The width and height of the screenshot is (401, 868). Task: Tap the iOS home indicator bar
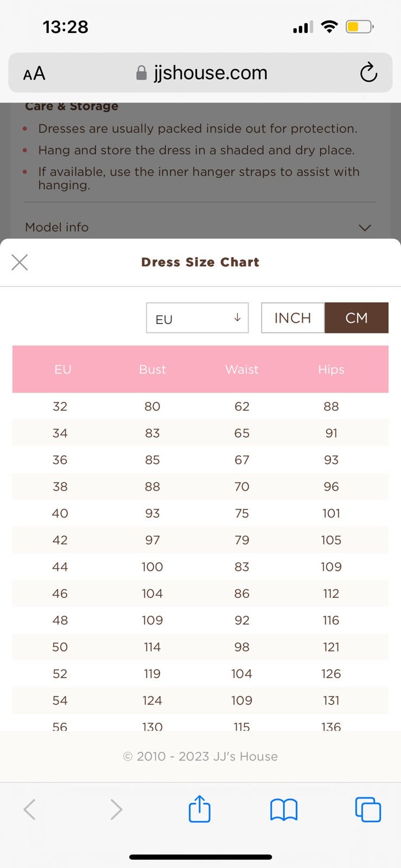pyautogui.click(x=200, y=857)
